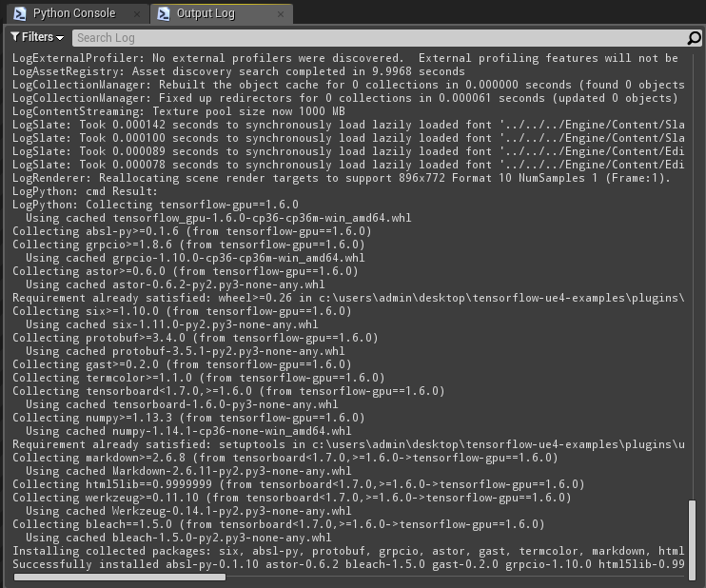
Task: Click the magnifying glass search icon
Action: pyautogui.click(x=694, y=38)
